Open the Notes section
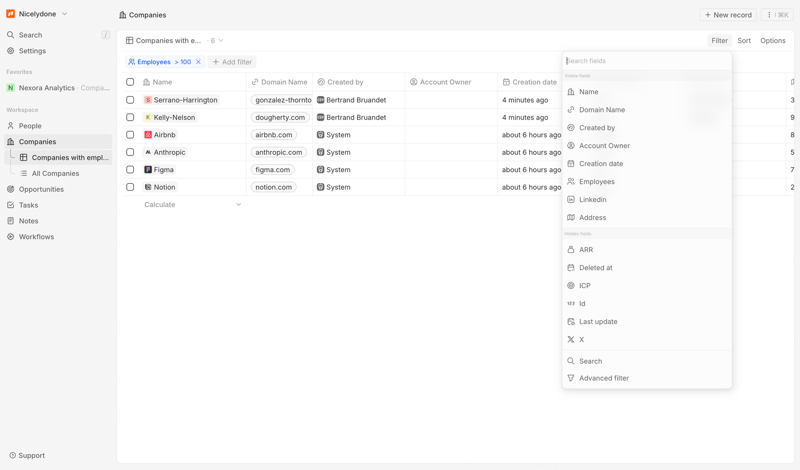The image size is (800, 470). [x=58, y=220]
